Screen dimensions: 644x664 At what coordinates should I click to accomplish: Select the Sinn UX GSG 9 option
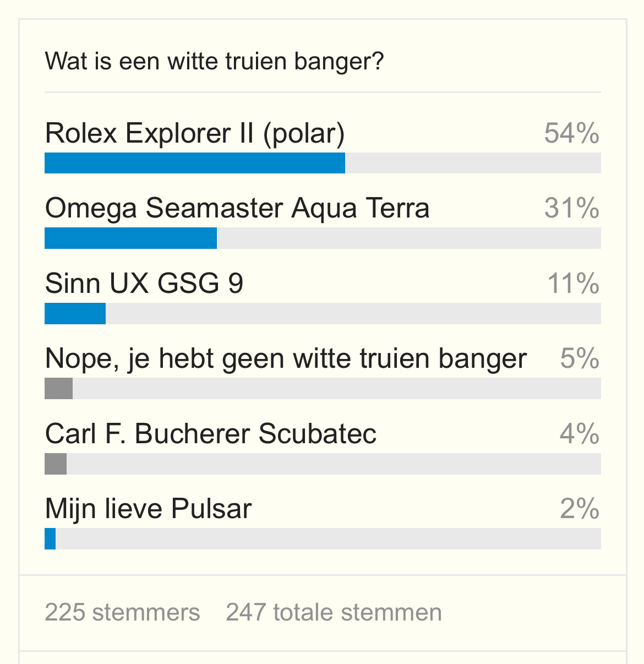144,284
